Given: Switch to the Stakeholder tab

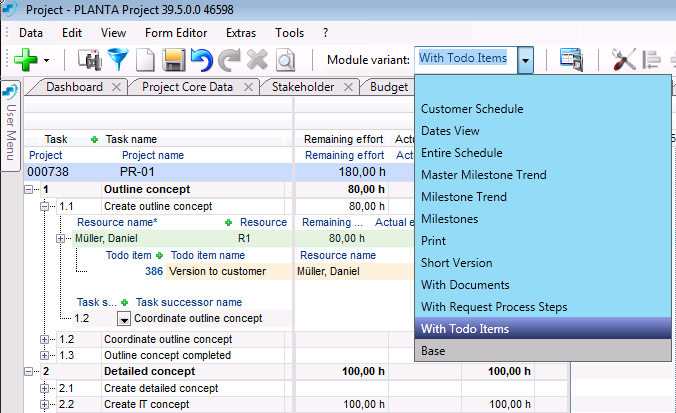Looking at the screenshot, I should (303, 87).
